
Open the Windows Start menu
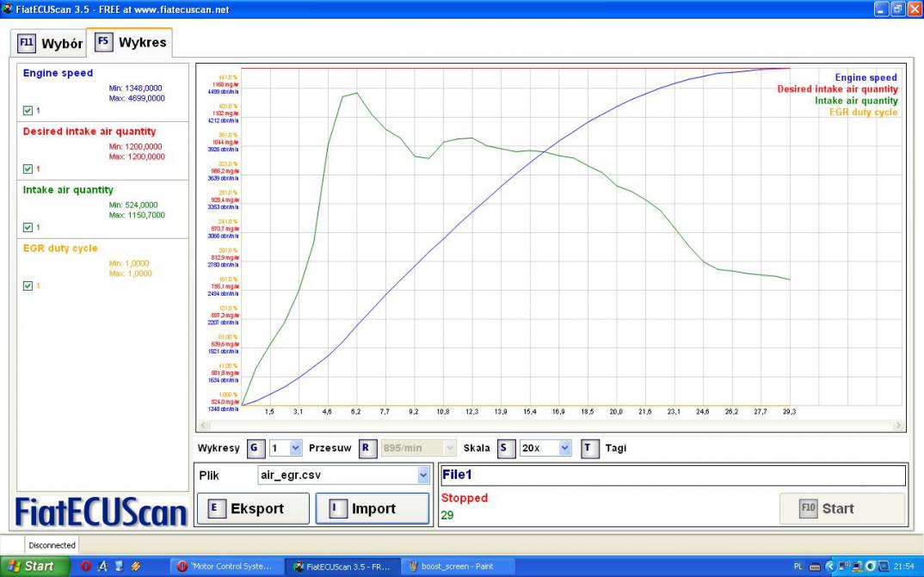click(34, 567)
